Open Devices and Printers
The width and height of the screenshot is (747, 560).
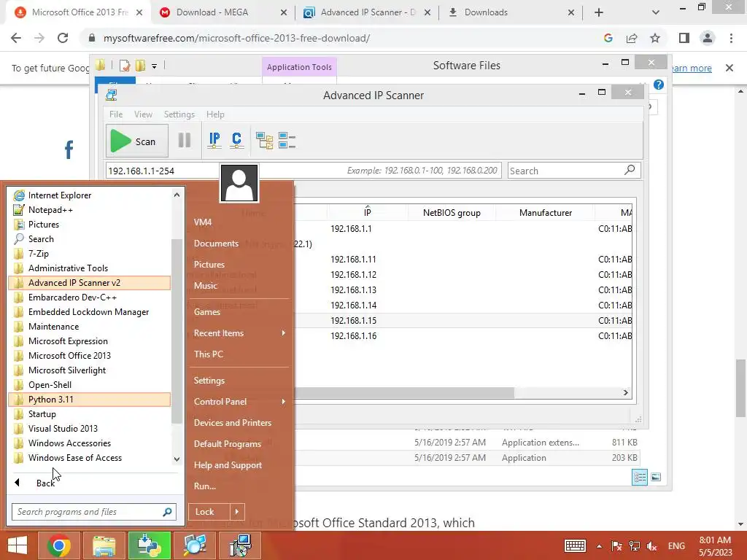tap(233, 423)
